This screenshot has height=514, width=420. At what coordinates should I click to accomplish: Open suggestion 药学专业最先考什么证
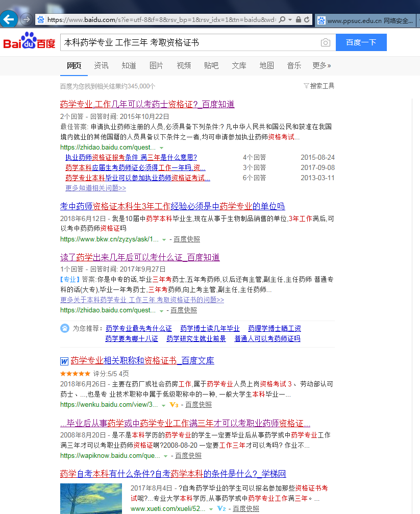point(139,329)
